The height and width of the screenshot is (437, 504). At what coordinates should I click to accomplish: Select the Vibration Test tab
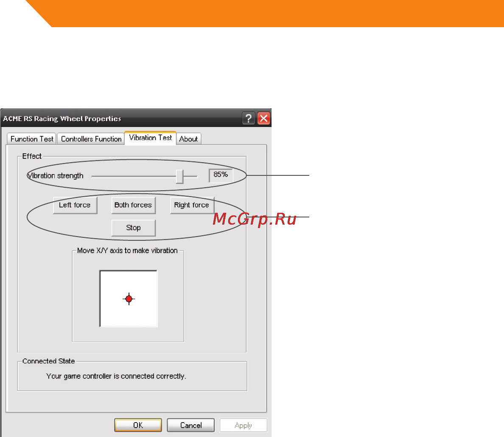151,138
